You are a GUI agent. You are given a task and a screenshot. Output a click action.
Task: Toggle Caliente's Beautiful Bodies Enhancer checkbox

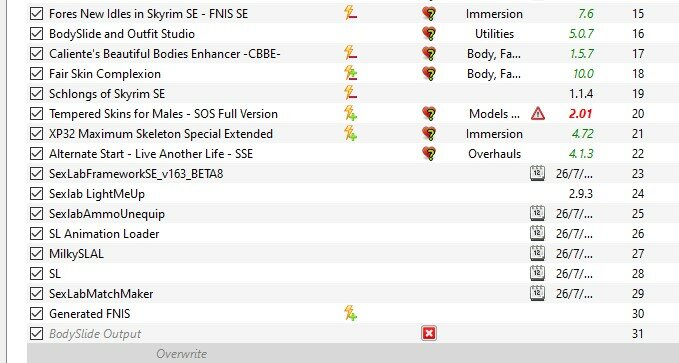click(36, 53)
